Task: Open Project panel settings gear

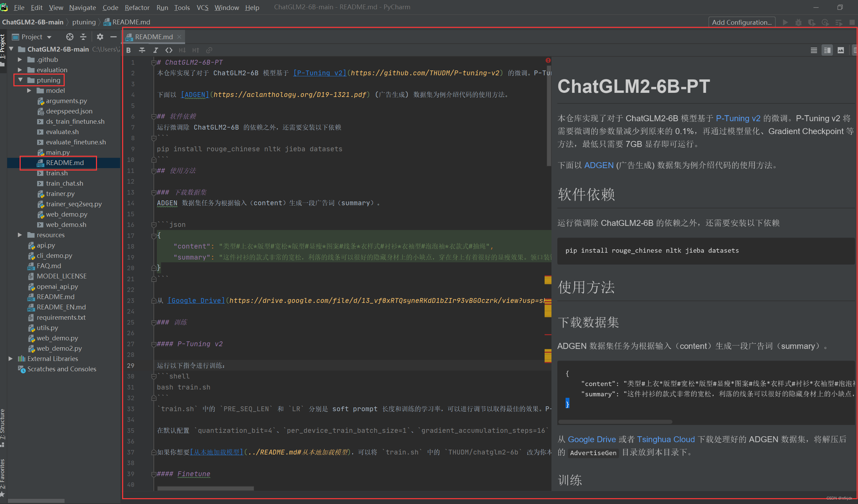Action: point(100,37)
